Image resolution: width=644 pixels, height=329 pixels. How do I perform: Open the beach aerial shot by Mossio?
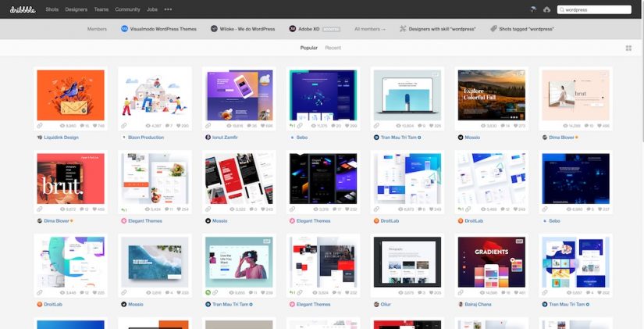click(155, 262)
